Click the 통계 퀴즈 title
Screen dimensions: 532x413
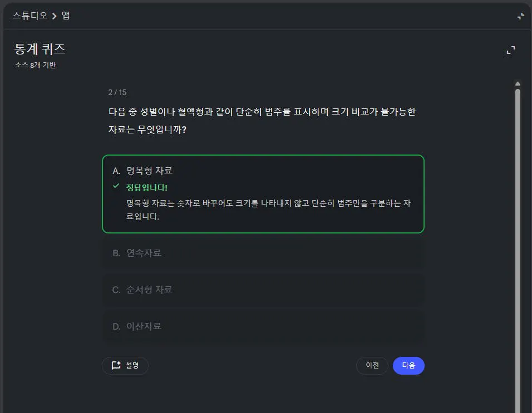coord(40,49)
